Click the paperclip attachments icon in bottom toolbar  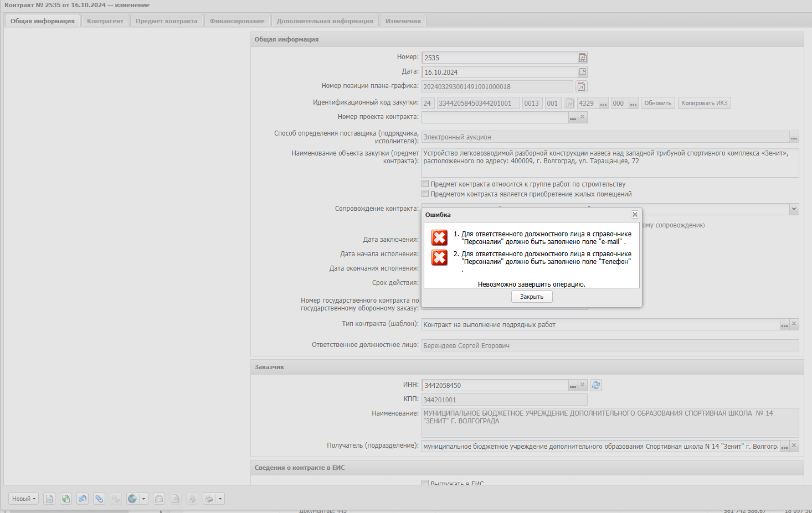tap(99, 499)
